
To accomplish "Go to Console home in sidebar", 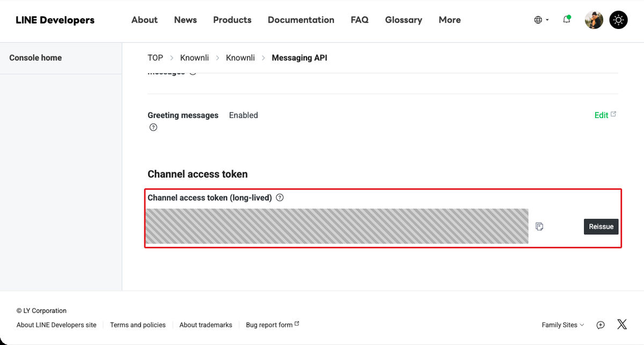I will pyautogui.click(x=35, y=58).
